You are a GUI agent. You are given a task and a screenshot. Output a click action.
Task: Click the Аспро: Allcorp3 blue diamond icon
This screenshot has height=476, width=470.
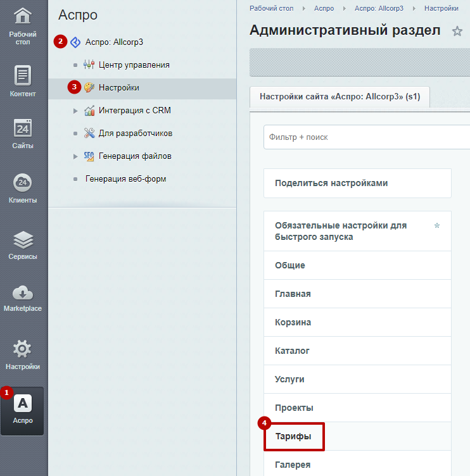pos(75,42)
